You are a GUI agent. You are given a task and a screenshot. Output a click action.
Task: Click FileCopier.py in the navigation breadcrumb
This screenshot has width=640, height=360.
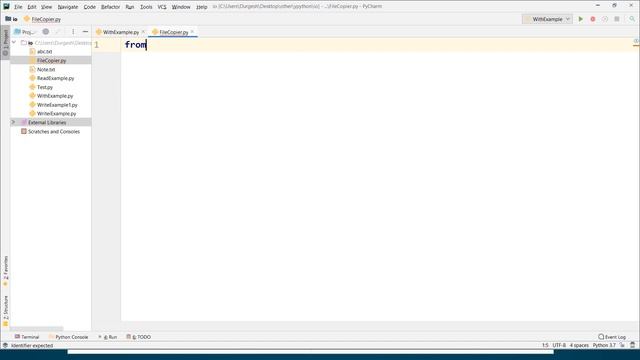[x=46, y=19]
